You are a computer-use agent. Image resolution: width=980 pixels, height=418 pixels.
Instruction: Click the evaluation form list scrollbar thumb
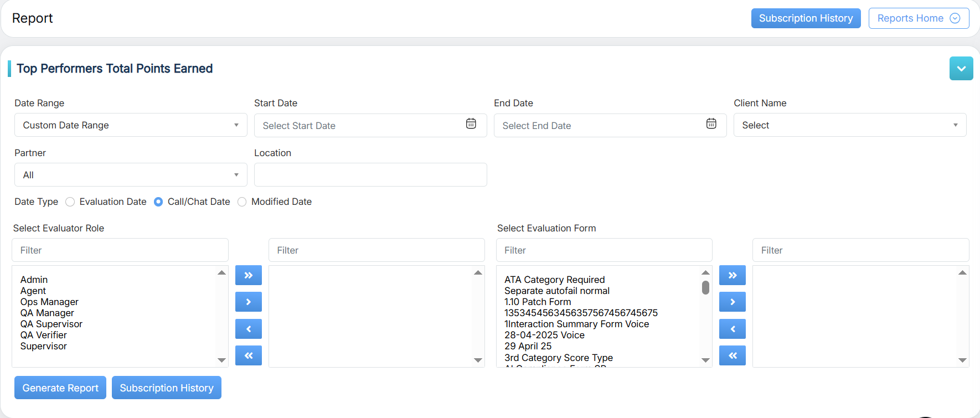click(x=705, y=288)
